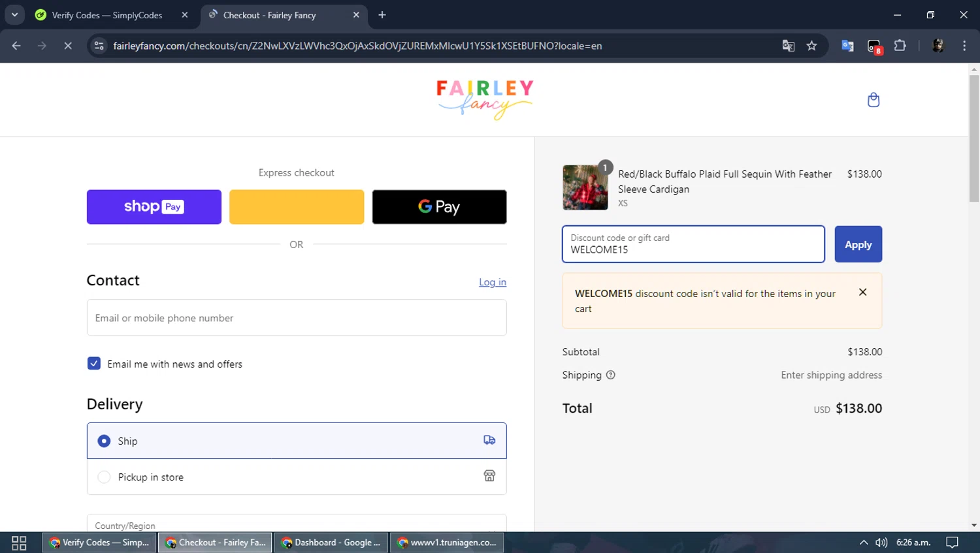Expand the Country/Region dropdown

click(297, 524)
